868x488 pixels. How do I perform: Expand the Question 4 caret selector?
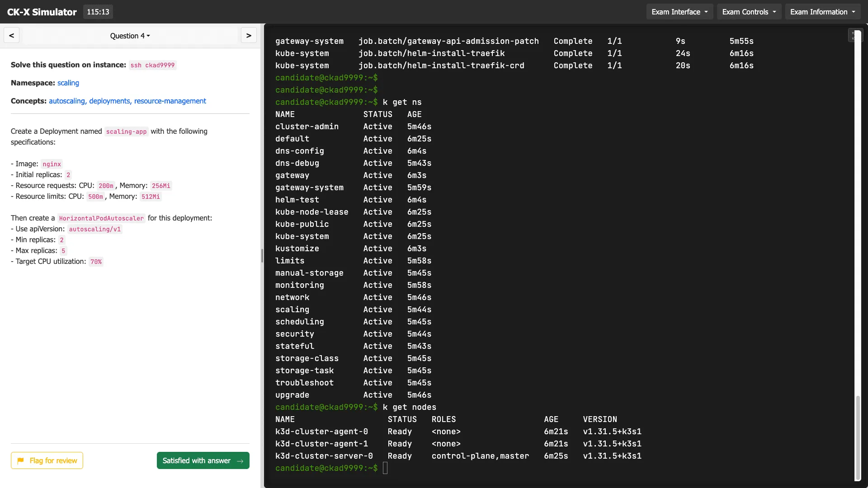point(149,36)
